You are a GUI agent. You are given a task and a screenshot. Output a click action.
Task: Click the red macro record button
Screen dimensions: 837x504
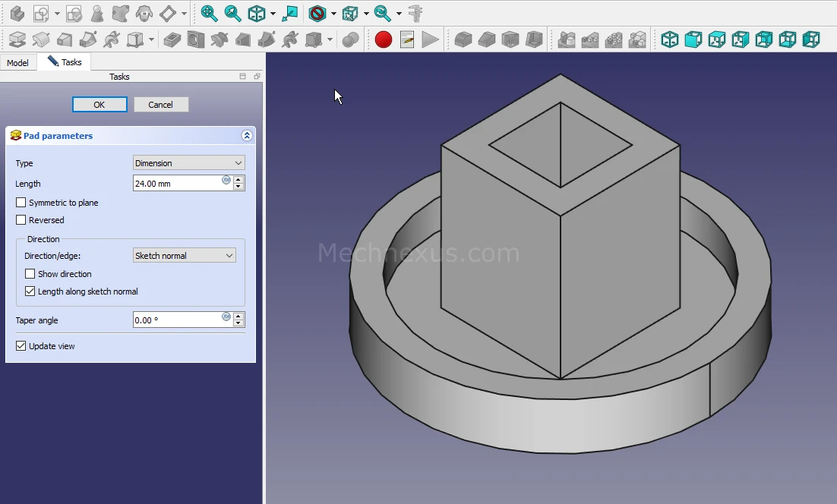point(384,39)
